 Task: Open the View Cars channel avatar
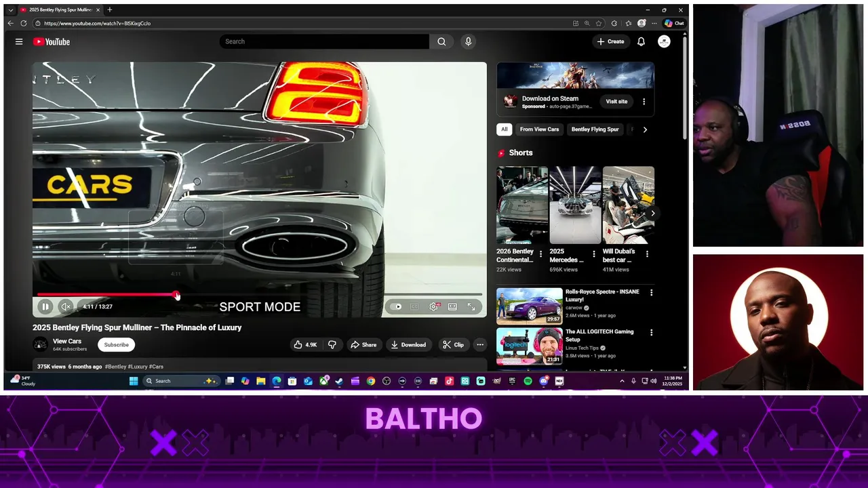click(x=41, y=344)
